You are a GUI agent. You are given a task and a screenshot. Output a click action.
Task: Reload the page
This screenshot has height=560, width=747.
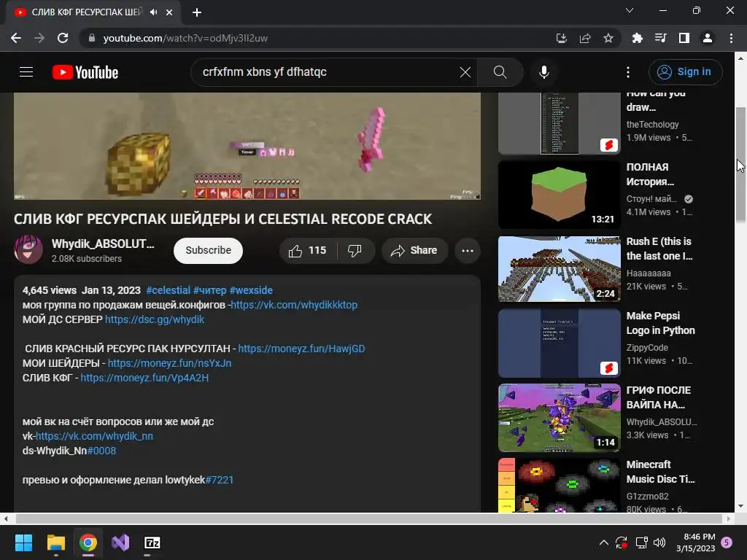tap(63, 38)
